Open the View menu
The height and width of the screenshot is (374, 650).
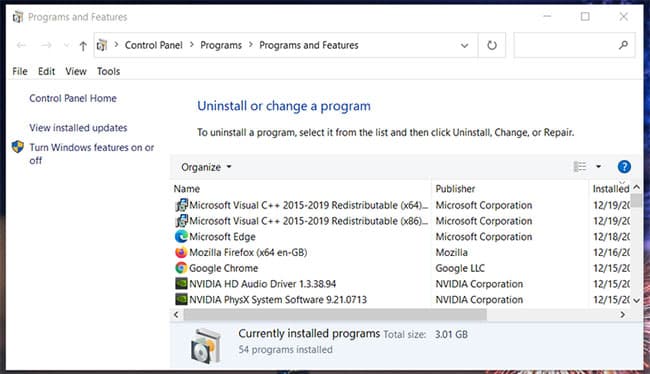click(x=76, y=71)
